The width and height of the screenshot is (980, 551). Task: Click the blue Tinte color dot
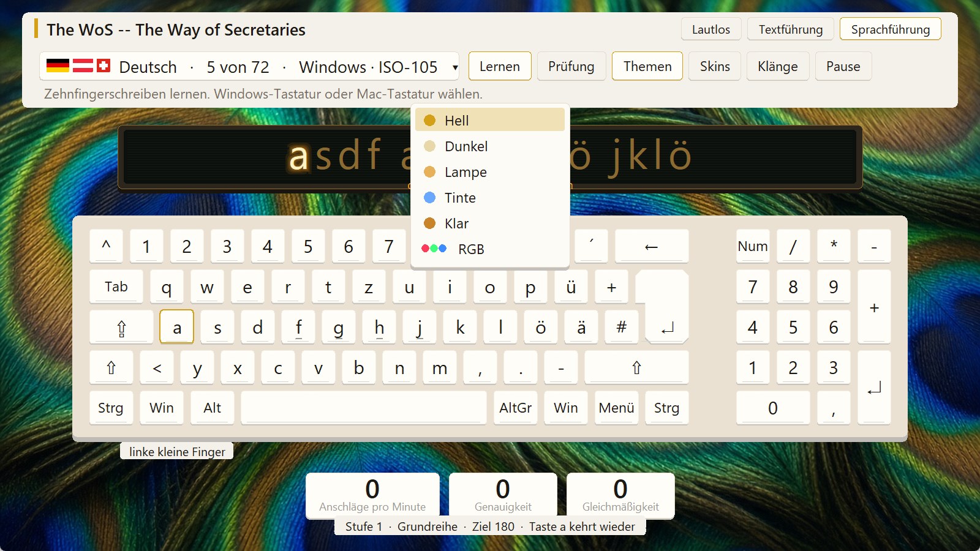(x=429, y=197)
